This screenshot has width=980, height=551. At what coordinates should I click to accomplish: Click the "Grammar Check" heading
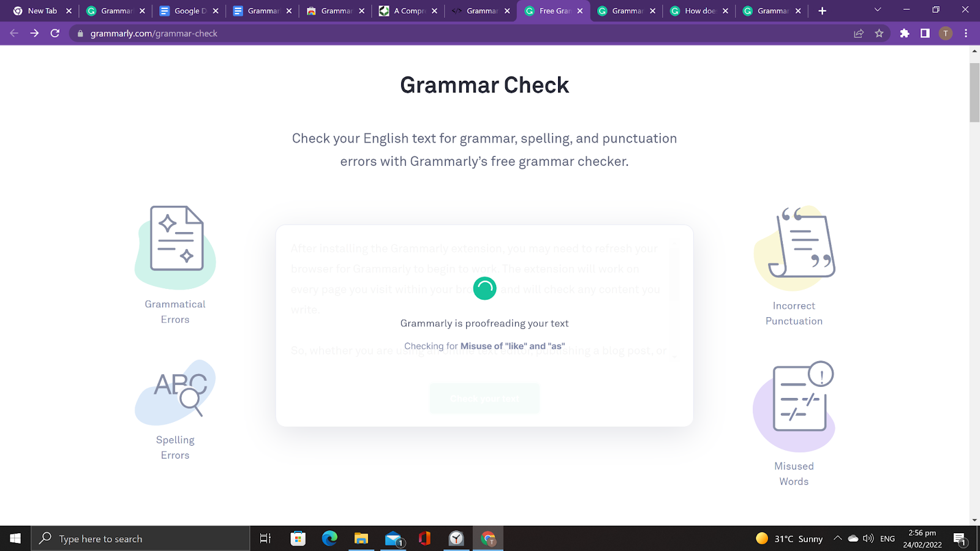484,85
